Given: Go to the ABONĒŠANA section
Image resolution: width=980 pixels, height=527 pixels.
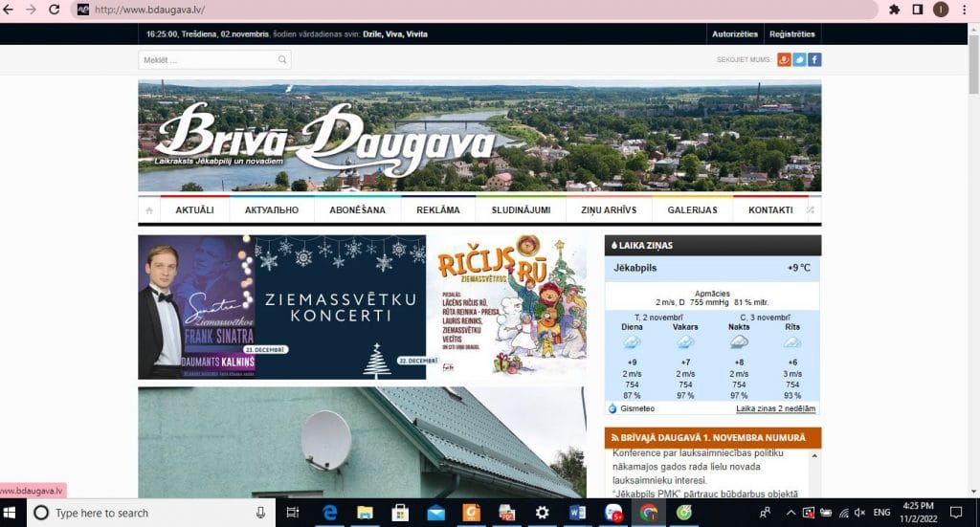Looking at the screenshot, I should point(357,210).
